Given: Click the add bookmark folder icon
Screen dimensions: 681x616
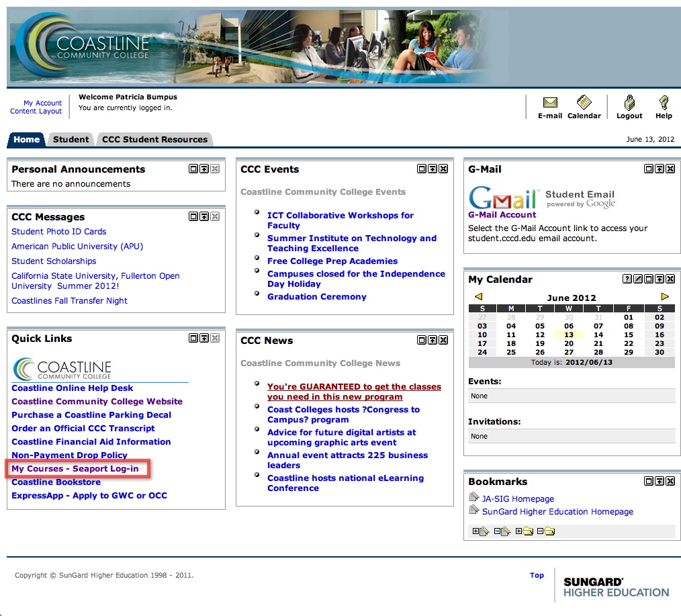Looking at the screenshot, I should [525, 531].
